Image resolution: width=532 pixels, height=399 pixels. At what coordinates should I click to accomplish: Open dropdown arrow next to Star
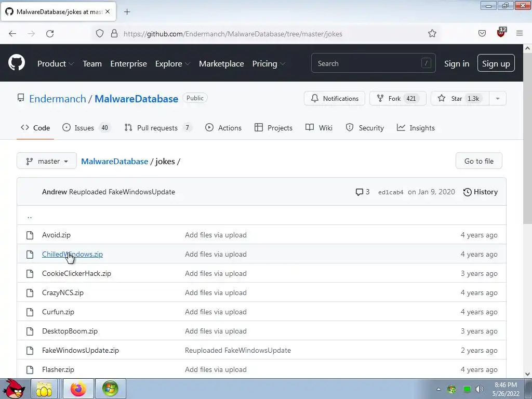pos(497,98)
